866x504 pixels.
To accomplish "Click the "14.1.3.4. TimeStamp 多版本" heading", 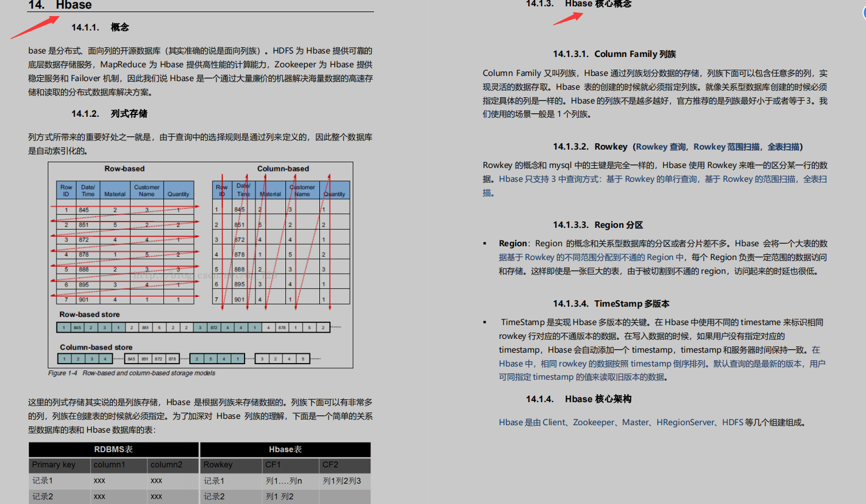I will click(x=611, y=304).
